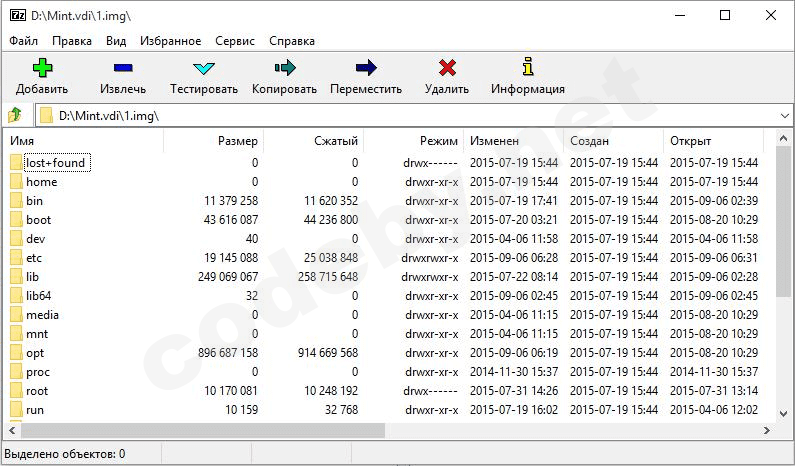Expand the address path dropdown arrow
Viewport: 795px width, 466px height.
(782, 116)
